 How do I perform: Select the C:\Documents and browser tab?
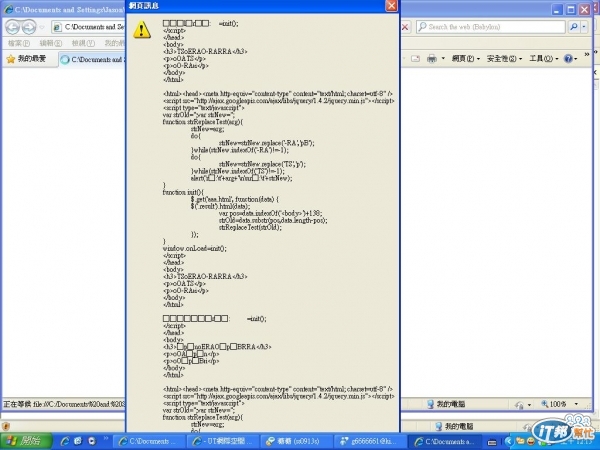click(x=93, y=59)
